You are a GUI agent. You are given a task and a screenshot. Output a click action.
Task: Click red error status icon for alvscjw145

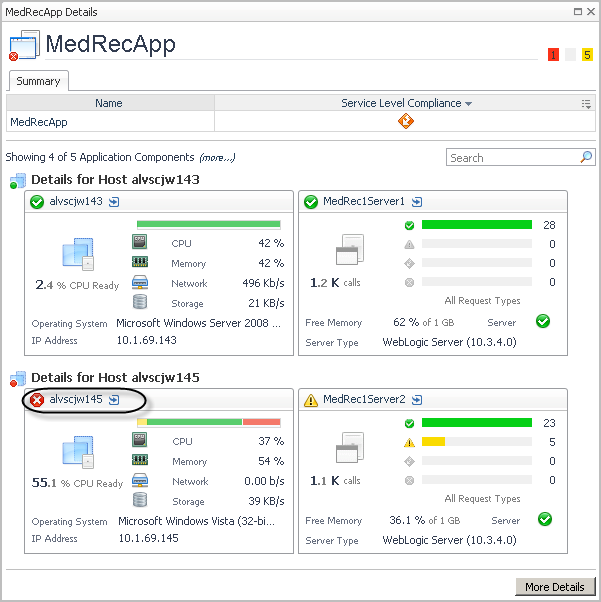click(x=37, y=400)
